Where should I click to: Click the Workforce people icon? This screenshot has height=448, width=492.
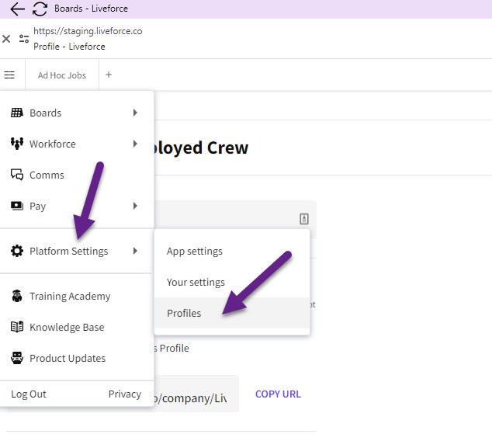(16, 144)
